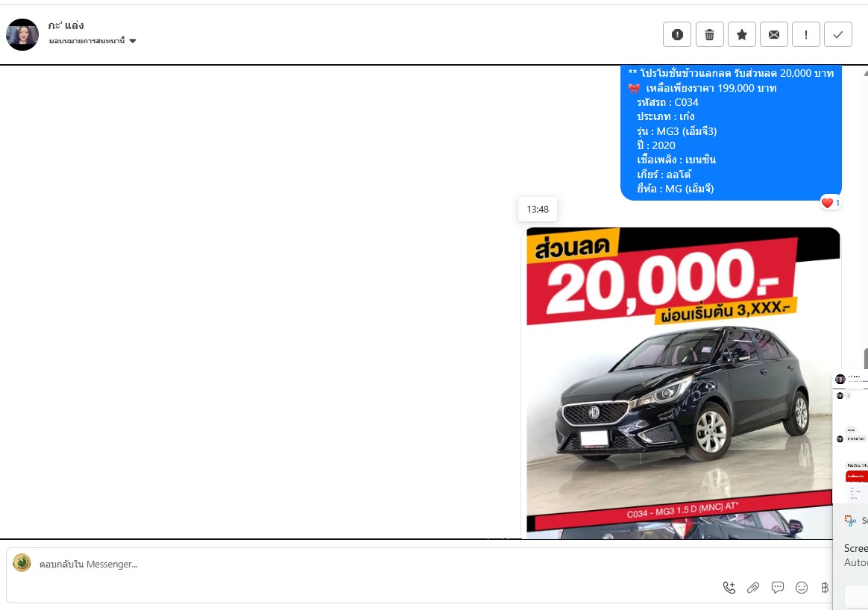Mark conversation as done with the checkmark button
The image size is (868, 610).
pyautogui.click(x=838, y=35)
